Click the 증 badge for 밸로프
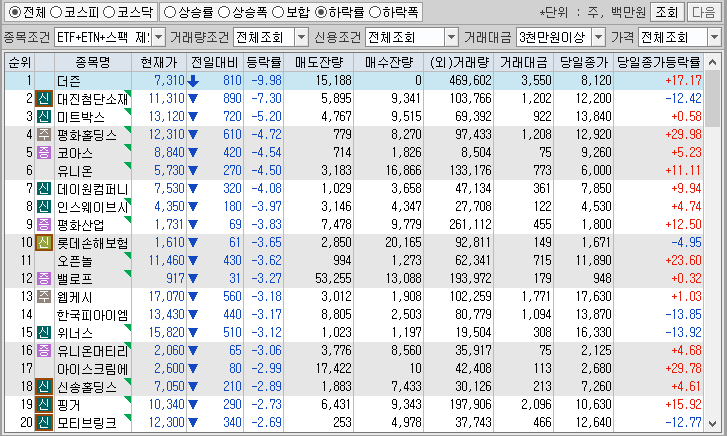The width and height of the screenshot is (727, 436). [x=44, y=278]
